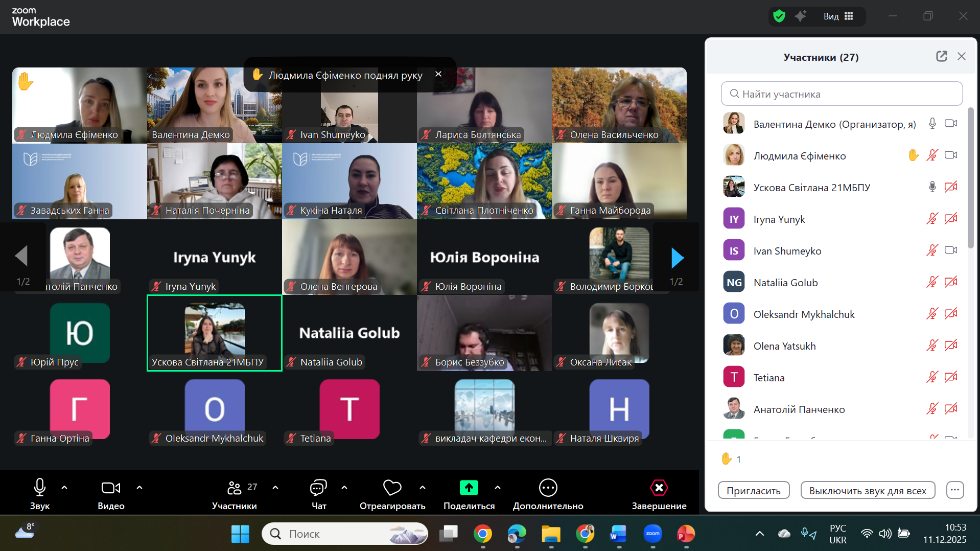This screenshot has height=551, width=980.
Task: Open the Windows Start menu
Action: (x=240, y=534)
